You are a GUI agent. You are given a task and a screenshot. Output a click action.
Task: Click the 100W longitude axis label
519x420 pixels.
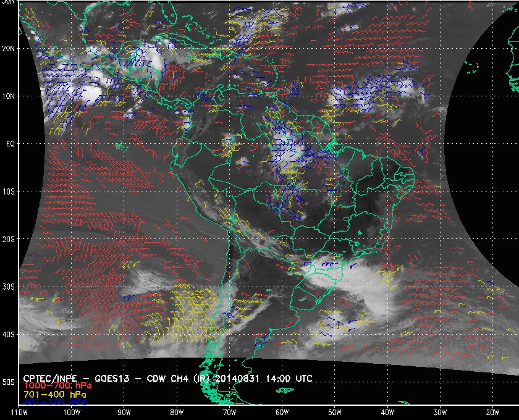[72, 413]
